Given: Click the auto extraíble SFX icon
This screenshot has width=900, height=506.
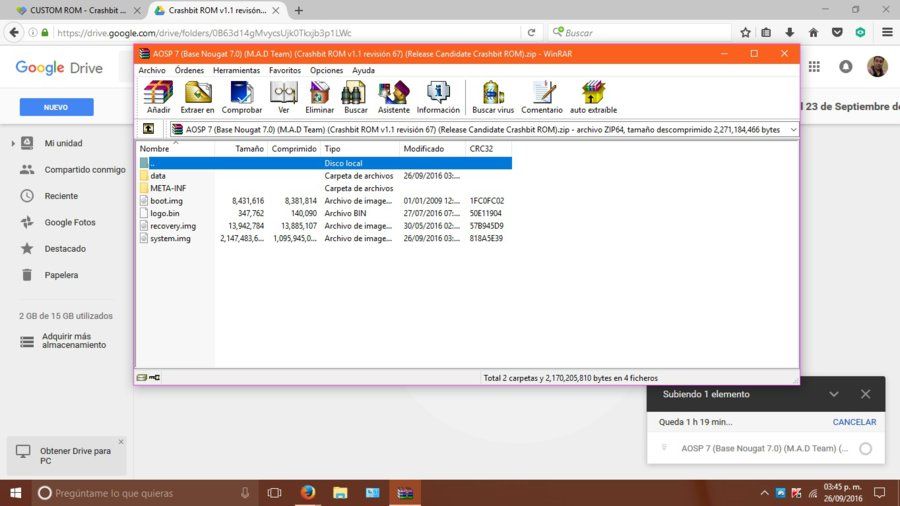Looking at the screenshot, I should coord(593,97).
